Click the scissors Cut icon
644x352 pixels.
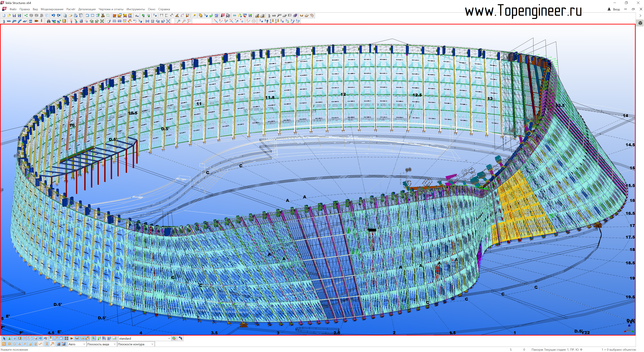click(x=103, y=15)
